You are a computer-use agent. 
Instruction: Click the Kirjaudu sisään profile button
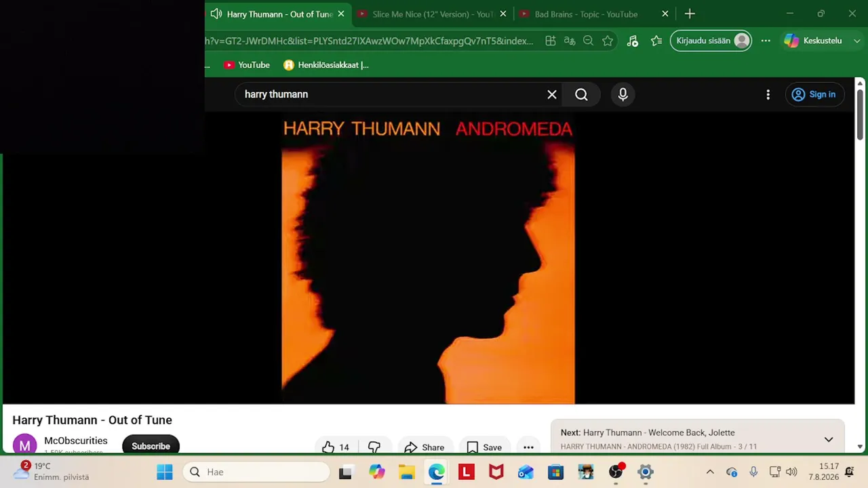(711, 41)
